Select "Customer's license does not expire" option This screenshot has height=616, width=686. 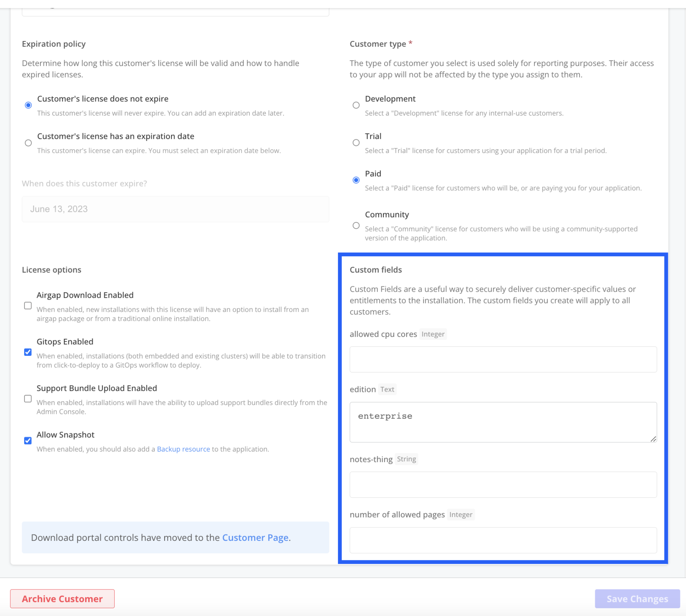pos(28,105)
